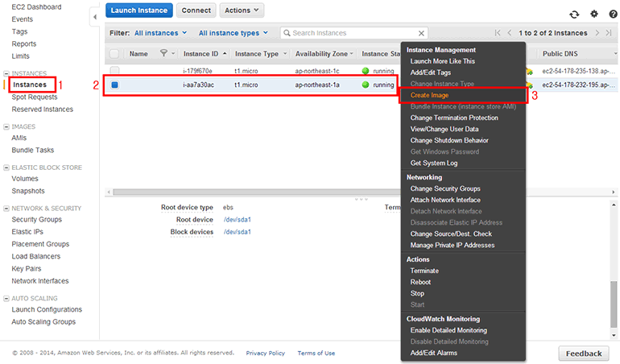Expand the All instances filter dropdown
Image resolution: width=620 pixels, height=364 pixels.
[x=161, y=33]
